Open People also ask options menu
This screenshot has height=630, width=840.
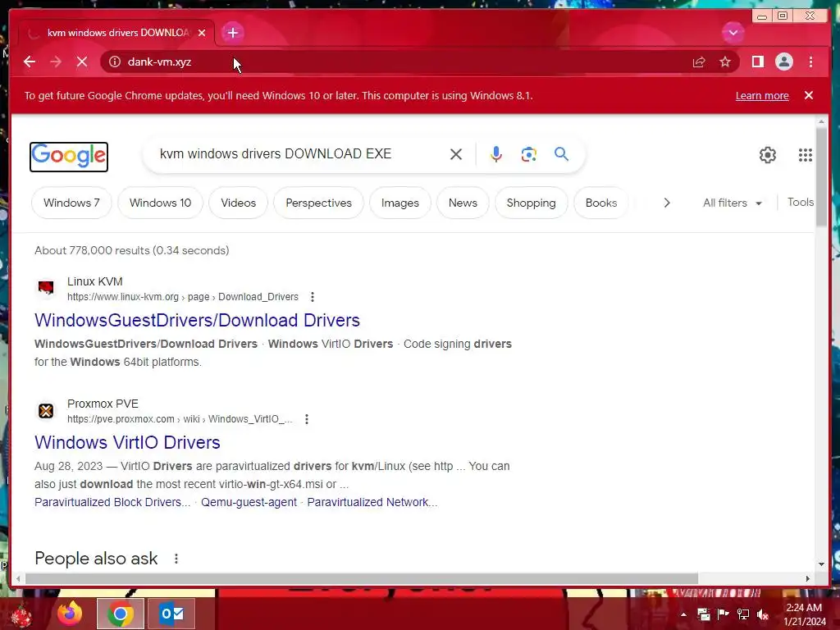176,559
